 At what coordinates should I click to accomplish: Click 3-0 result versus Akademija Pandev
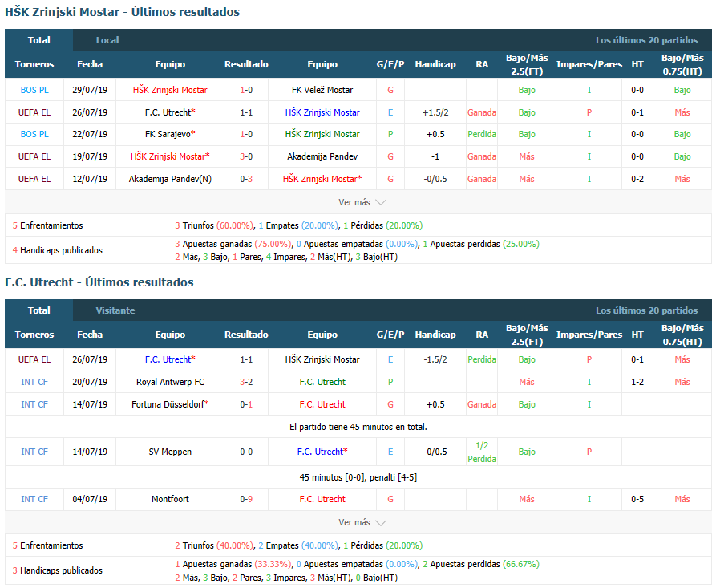(x=246, y=156)
